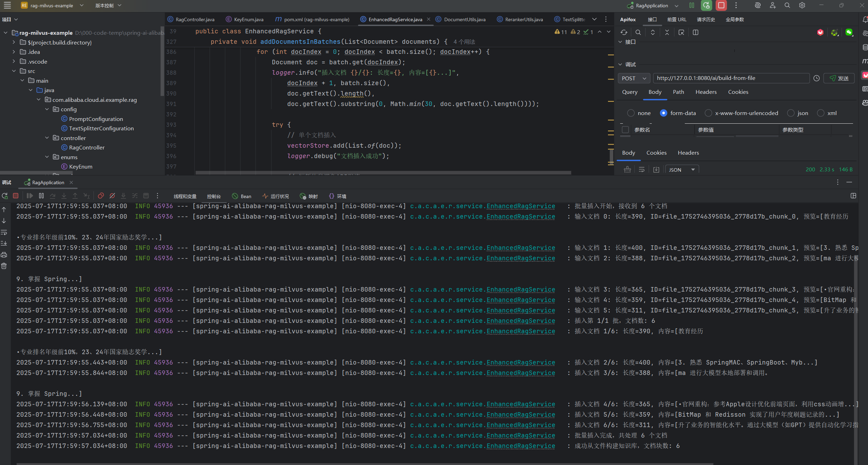The width and height of the screenshot is (868, 465).
Task: Clear all console output trash icon
Action: (x=4, y=266)
